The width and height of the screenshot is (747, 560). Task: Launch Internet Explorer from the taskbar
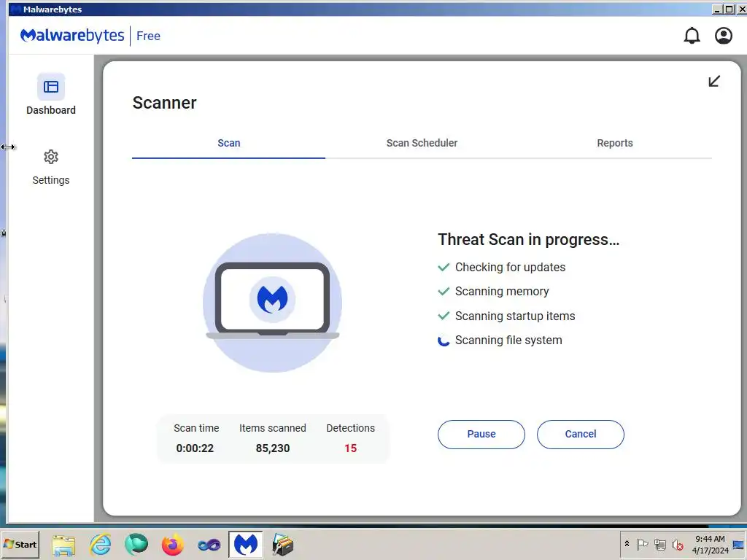[101, 544]
